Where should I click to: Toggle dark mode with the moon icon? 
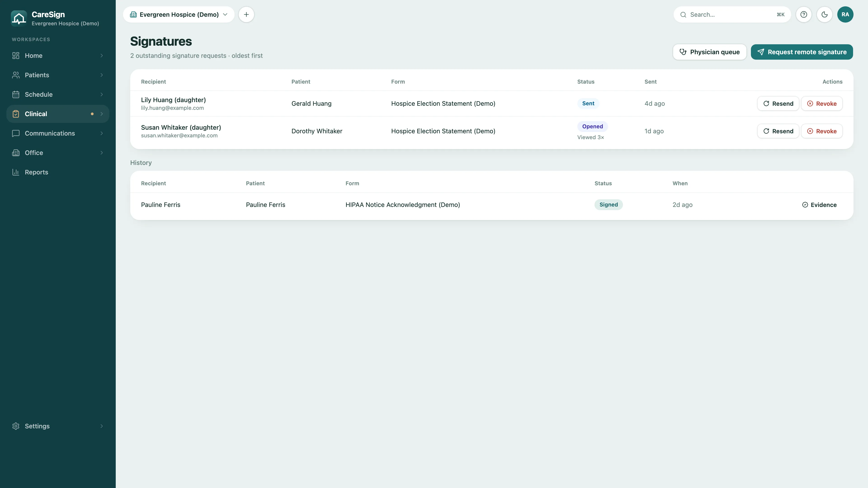[x=825, y=14]
